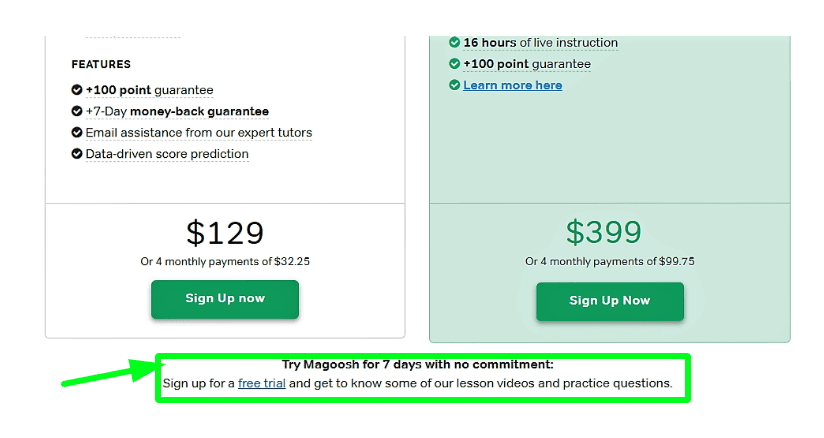This screenshot has width=824, height=438.
Task: Open the free trial link
Action: pos(262,383)
